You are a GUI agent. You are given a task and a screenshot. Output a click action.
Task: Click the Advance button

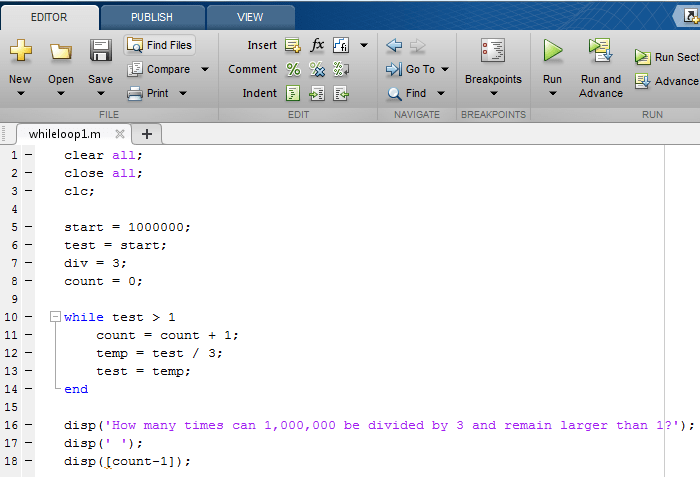click(x=667, y=81)
